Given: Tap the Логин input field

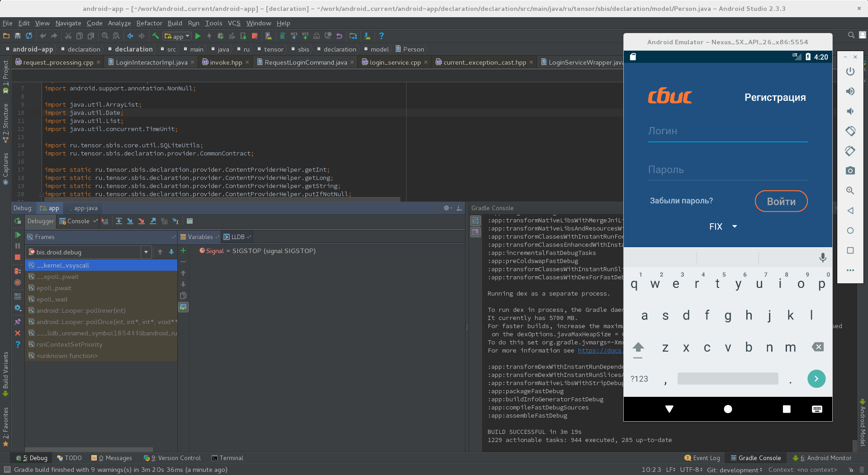Looking at the screenshot, I should [727, 131].
